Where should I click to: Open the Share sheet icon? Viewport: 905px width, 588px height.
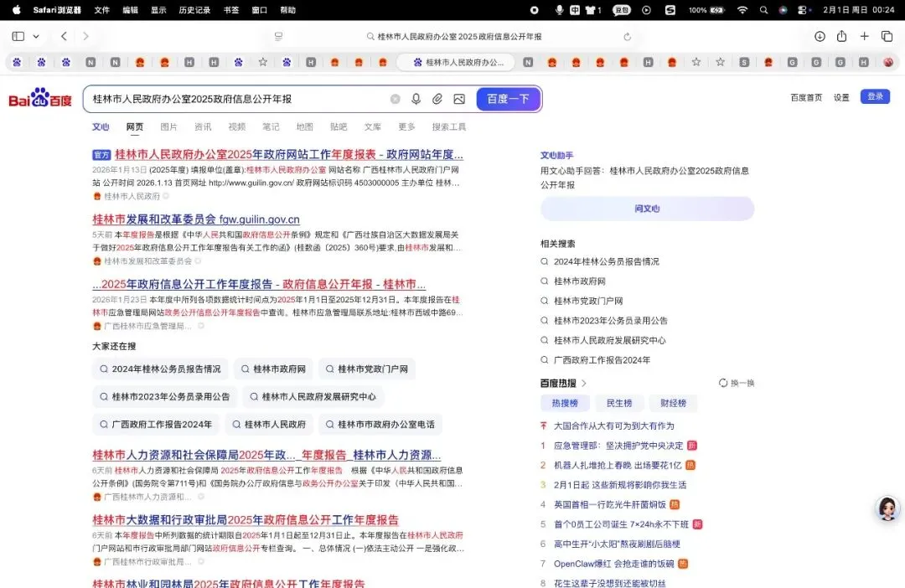(842, 36)
